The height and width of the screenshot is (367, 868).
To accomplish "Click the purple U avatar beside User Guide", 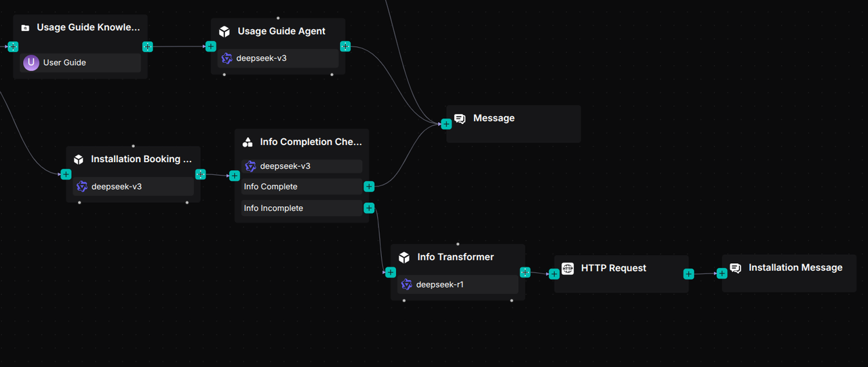I will pyautogui.click(x=31, y=63).
